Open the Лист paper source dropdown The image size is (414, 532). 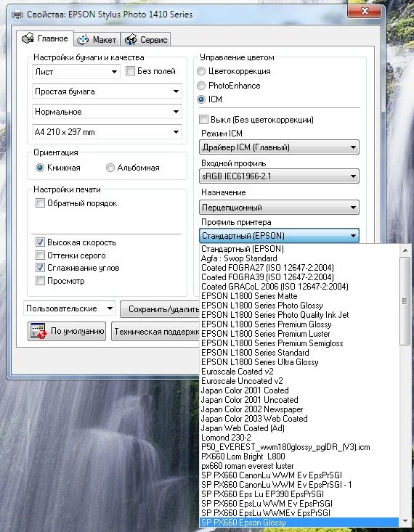pyautogui.click(x=76, y=72)
